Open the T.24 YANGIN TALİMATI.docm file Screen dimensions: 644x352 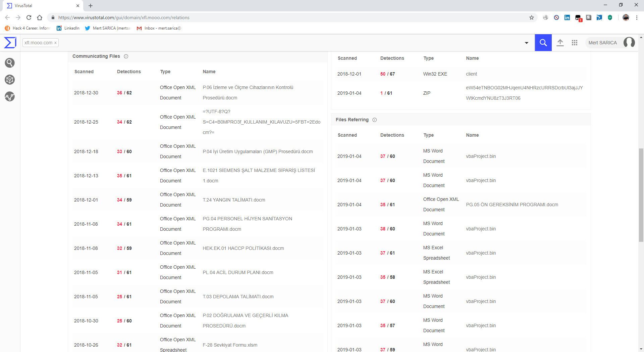234,200
